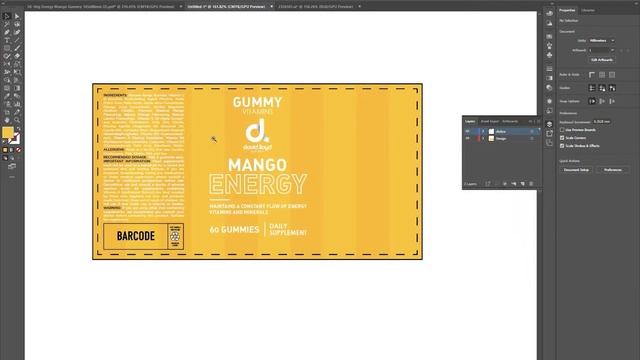Screen dimensions: 640x360
Task: Uncheck Scale Strokes & Effects checkbox
Action: (x=562, y=146)
